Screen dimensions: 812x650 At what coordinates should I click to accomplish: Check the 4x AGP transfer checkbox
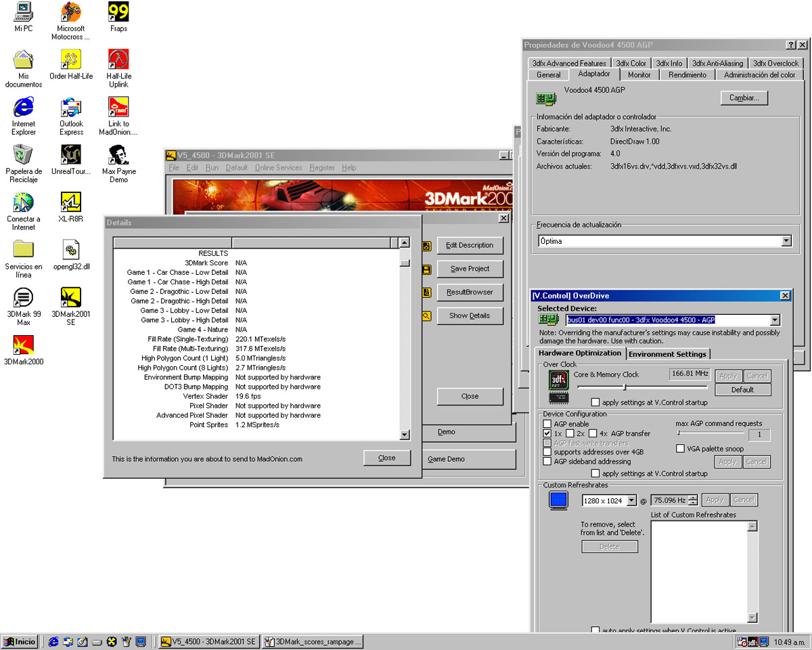pos(593,433)
